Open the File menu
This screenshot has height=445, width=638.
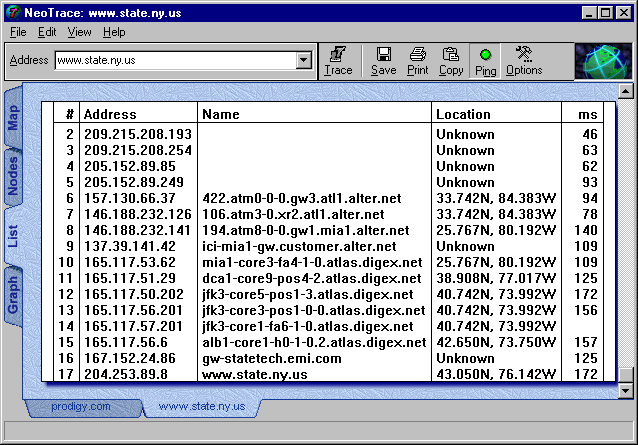tap(18, 32)
